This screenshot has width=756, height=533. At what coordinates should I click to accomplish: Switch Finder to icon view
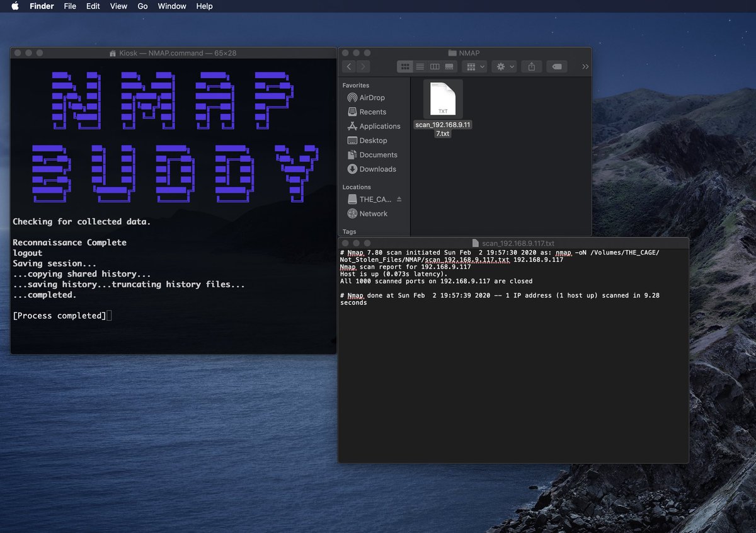[405, 66]
